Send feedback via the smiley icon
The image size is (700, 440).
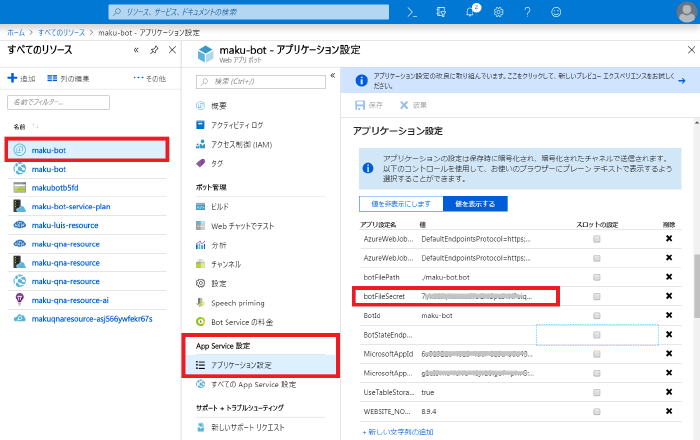pyautogui.click(x=556, y=12)
